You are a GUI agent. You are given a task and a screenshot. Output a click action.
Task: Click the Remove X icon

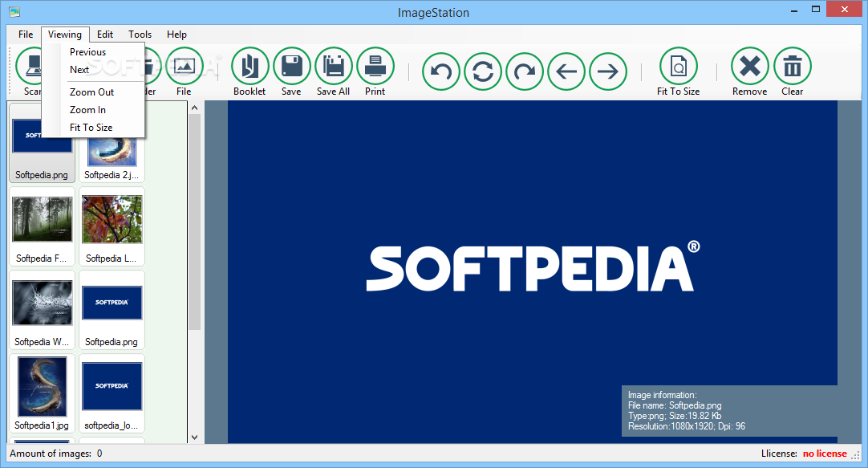pos(750,67)
